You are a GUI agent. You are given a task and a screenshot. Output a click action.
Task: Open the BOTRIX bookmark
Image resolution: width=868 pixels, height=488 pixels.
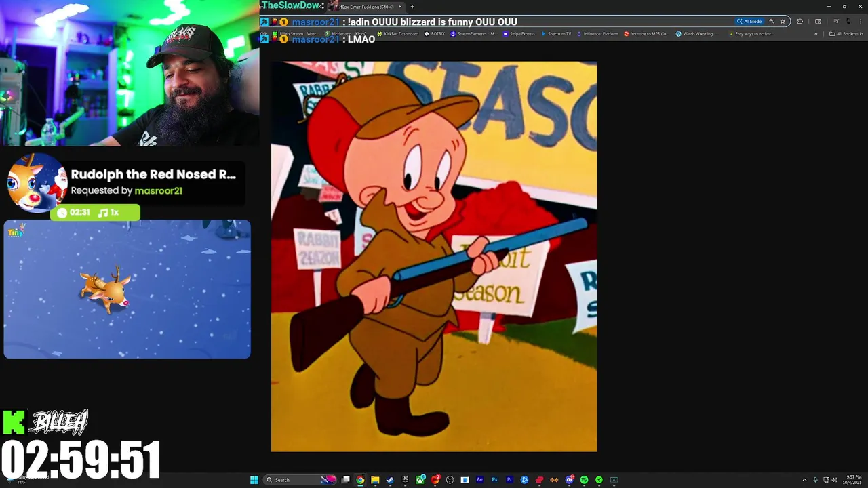435,33
